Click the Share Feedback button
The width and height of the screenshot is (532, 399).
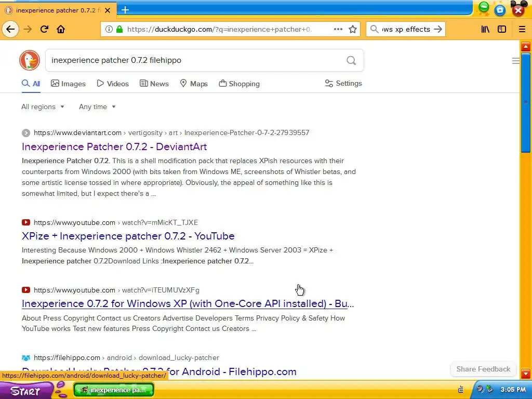click(483, 369)
